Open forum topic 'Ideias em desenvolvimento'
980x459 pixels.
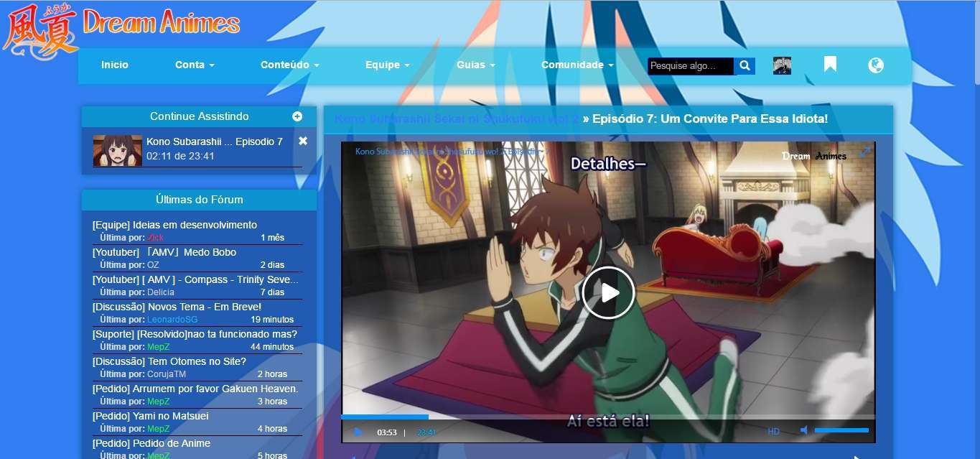[x=174, y=225]
